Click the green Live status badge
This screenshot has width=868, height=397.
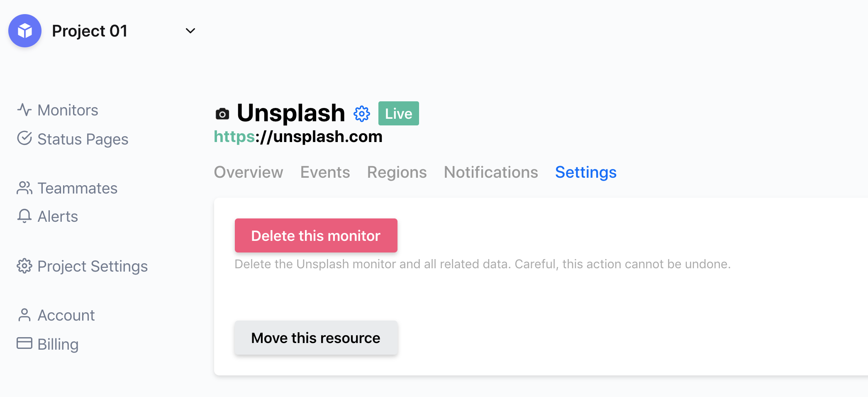399,113
